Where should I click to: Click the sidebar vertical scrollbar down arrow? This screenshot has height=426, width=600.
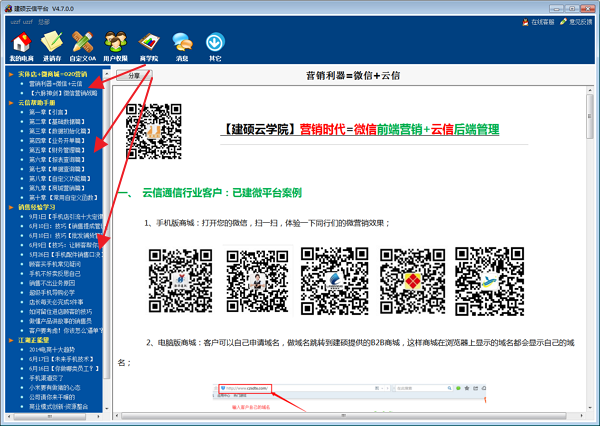[107, 408]
